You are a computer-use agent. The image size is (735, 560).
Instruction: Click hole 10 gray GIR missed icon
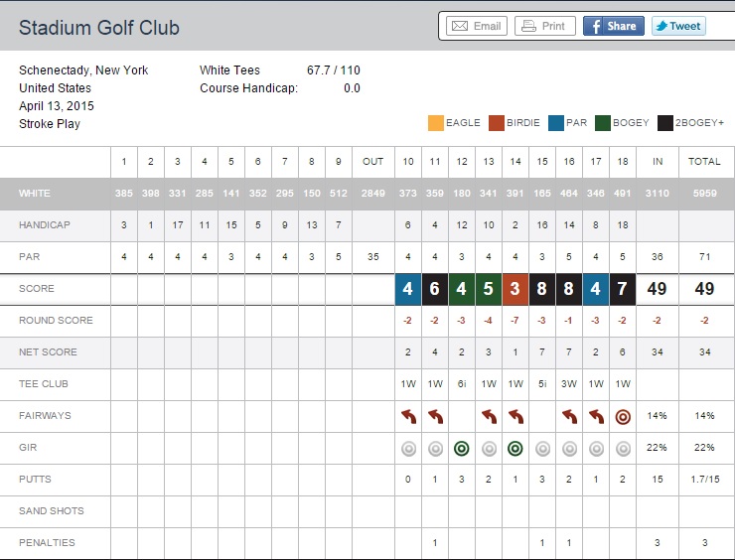coord(408,449)
